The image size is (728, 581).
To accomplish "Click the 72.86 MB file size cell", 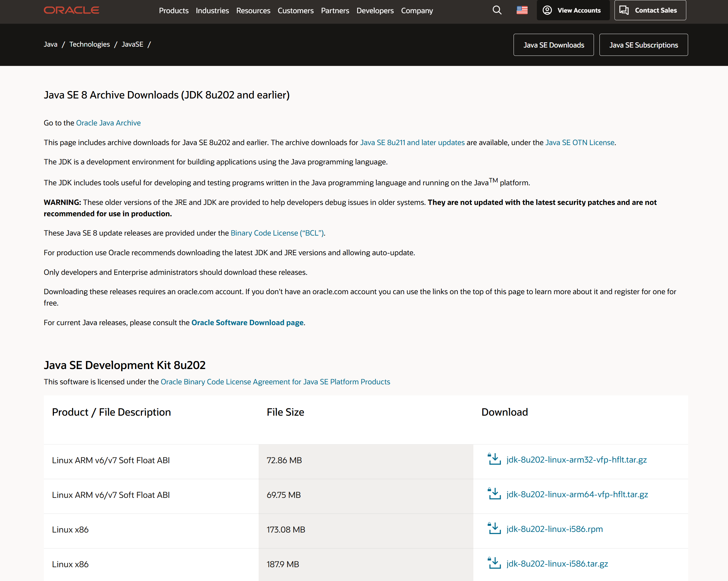I will coord(366,461).
